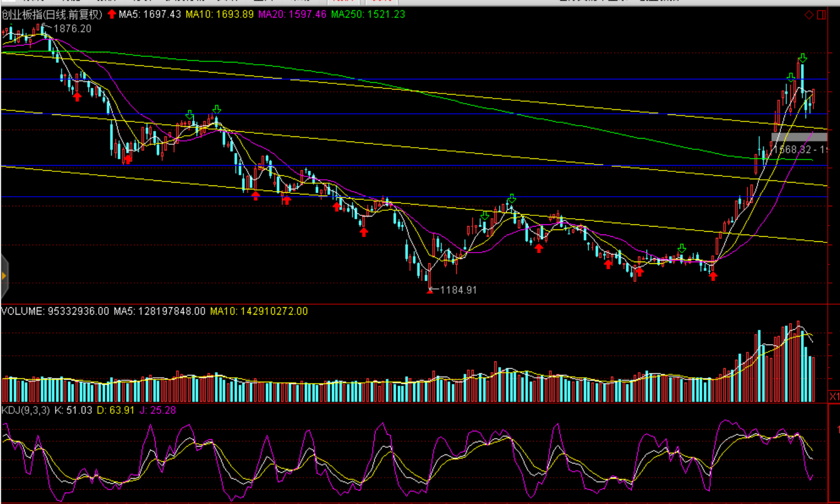
Task: Click the first red buy arrow at far left
Action: (x=77, y=97)
